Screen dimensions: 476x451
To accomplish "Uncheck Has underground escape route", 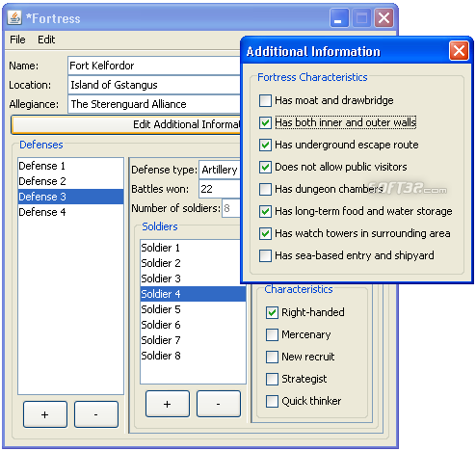I will pyautogui.click(x=265, y=145).
